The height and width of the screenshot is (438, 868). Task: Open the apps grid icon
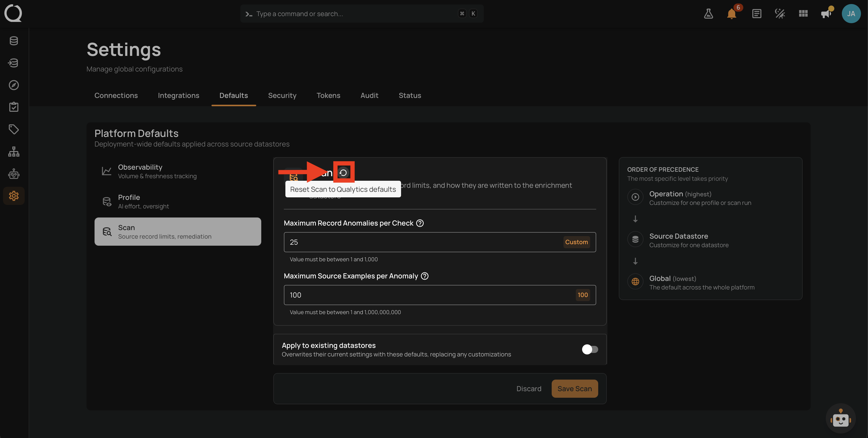(803, 14)
